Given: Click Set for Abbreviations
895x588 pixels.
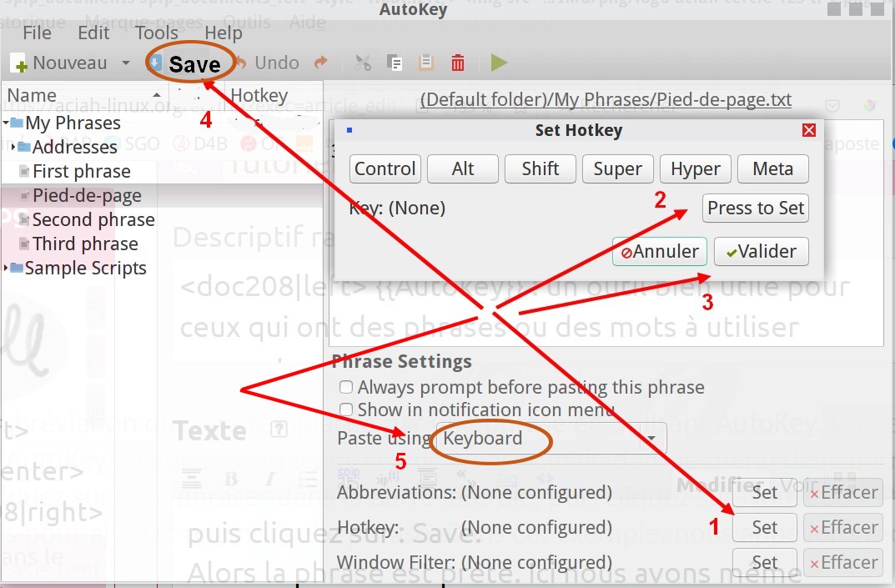Looking at the screenshot, I should (x=764, y=493).
